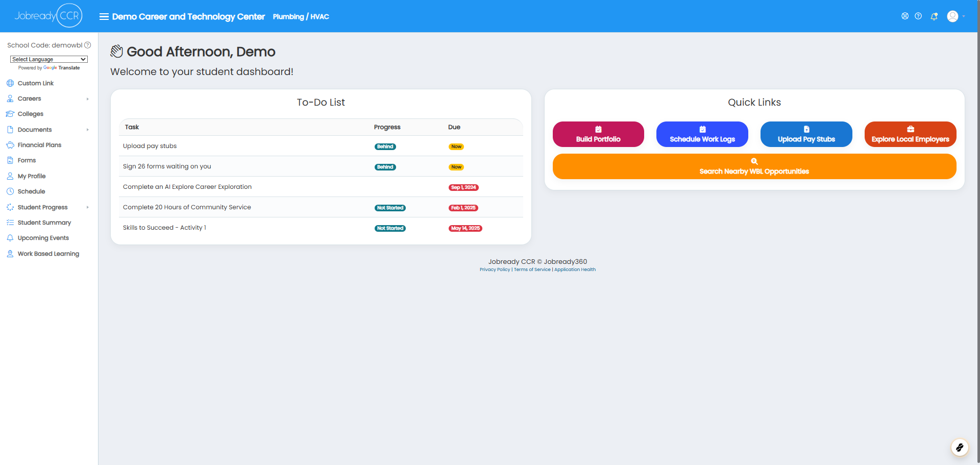The image size is (980, 465).
Task: Open the user avatar menu
Action: click(x=952, y=16)
